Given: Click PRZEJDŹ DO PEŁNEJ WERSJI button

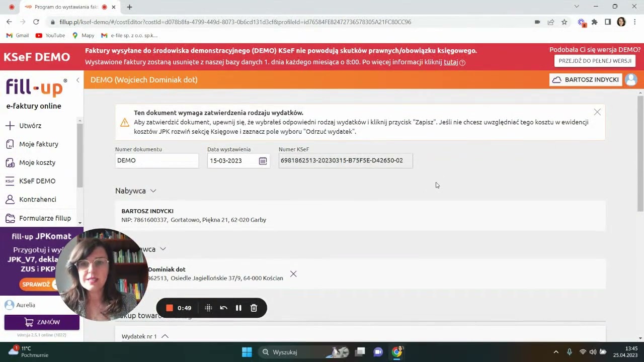Looking at the screenshot, I should [x=595, y=61].
